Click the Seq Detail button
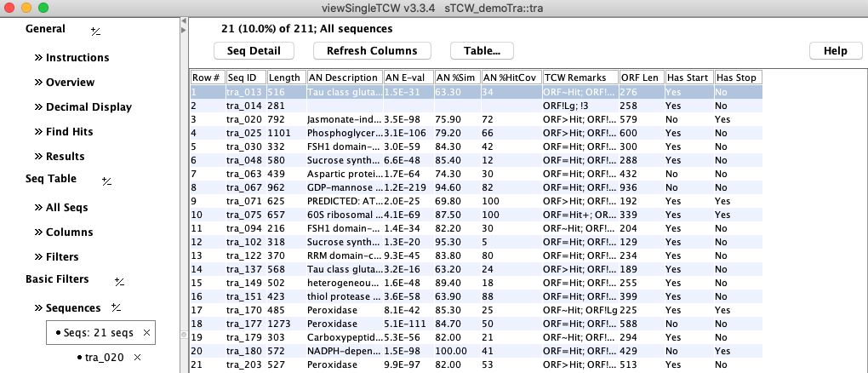 pos(253,50)
